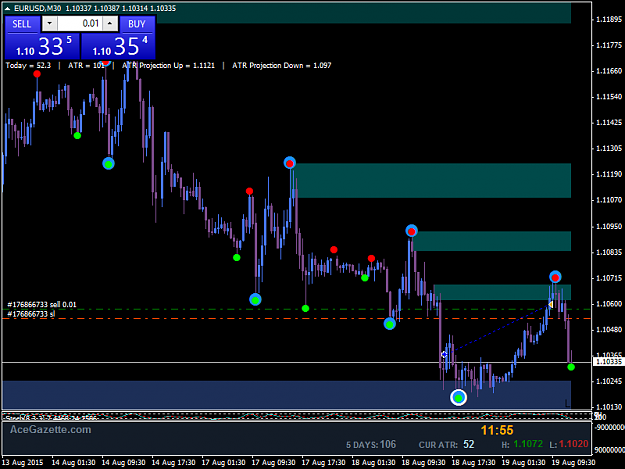
Task: Click the 11:55 candle timer
Action: 497,430
